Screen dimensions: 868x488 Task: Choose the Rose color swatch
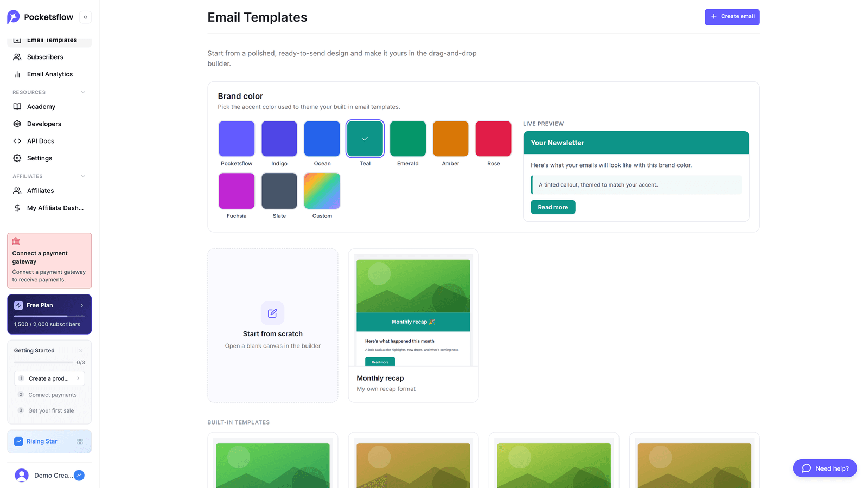click(494, 139)
